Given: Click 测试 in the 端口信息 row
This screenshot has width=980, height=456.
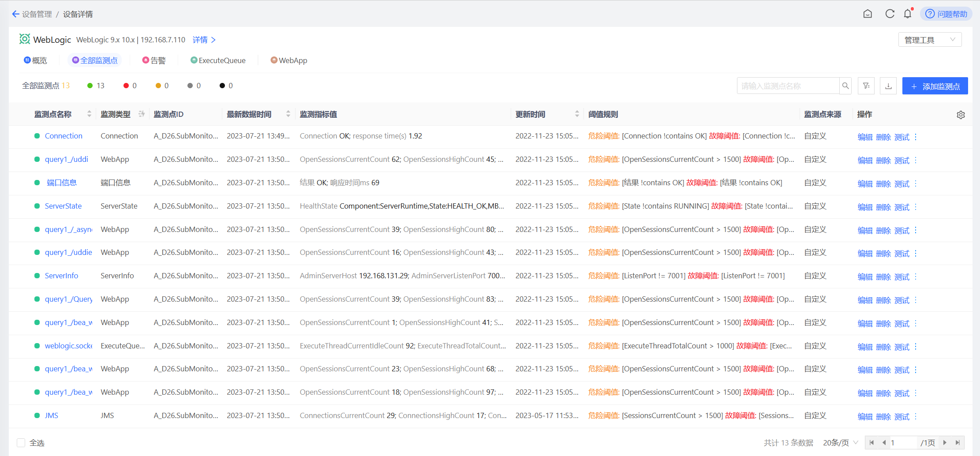Looking at the screenshot, I should 902,184.
